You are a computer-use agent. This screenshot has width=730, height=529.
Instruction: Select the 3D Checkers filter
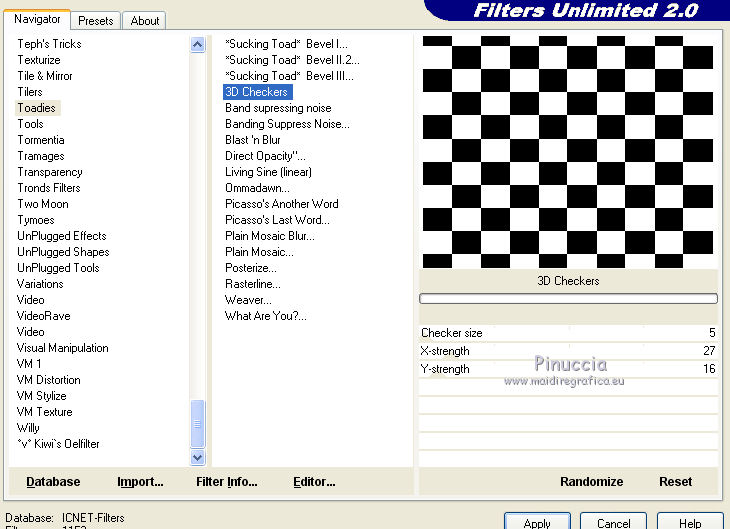[x=257, y=92]
